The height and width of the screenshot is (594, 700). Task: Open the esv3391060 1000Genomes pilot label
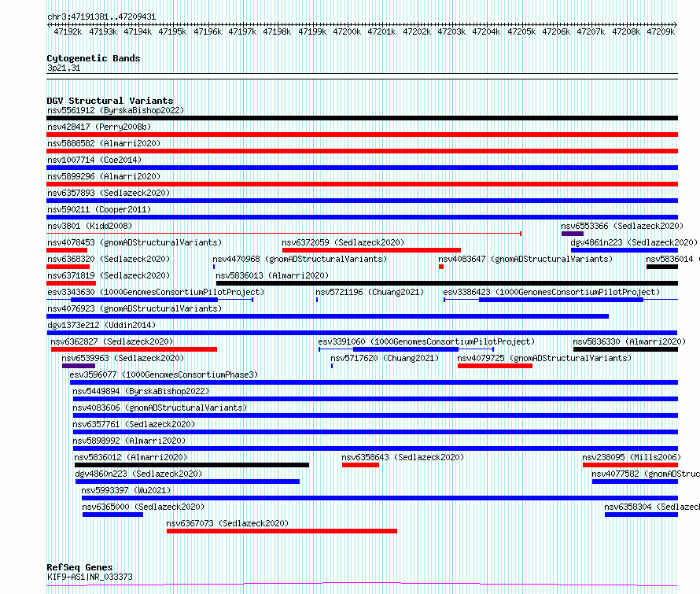(x=426, y=341)
